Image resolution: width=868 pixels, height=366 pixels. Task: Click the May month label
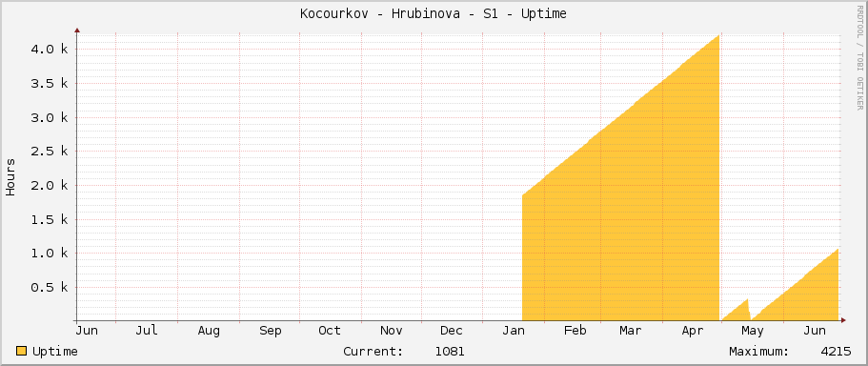click(753, 331)
